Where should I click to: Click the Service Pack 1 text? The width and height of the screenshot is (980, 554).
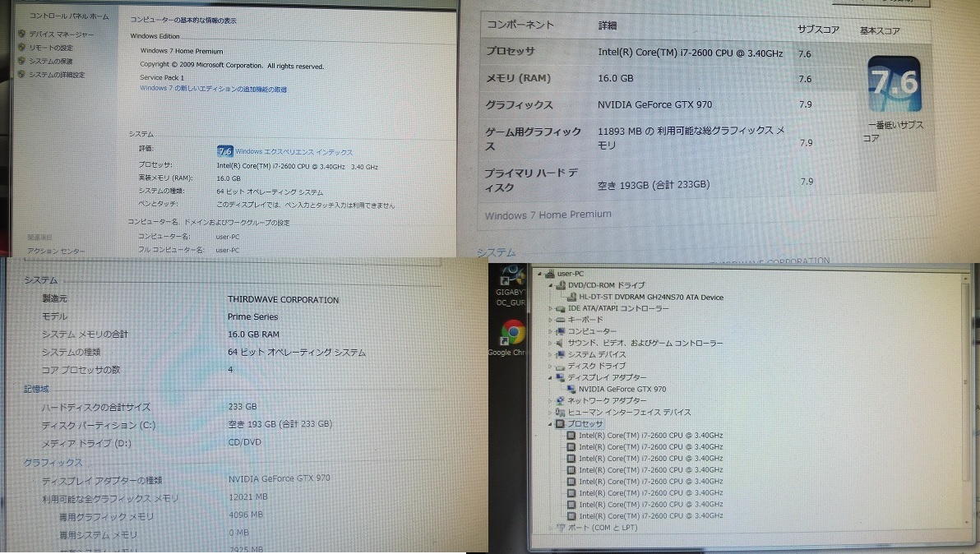(162, 77)
